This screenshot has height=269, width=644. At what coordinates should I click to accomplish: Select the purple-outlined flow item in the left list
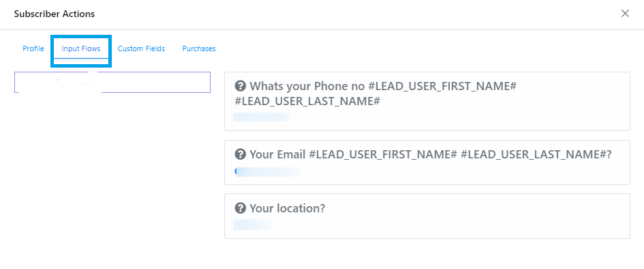(x=112, y=82)
